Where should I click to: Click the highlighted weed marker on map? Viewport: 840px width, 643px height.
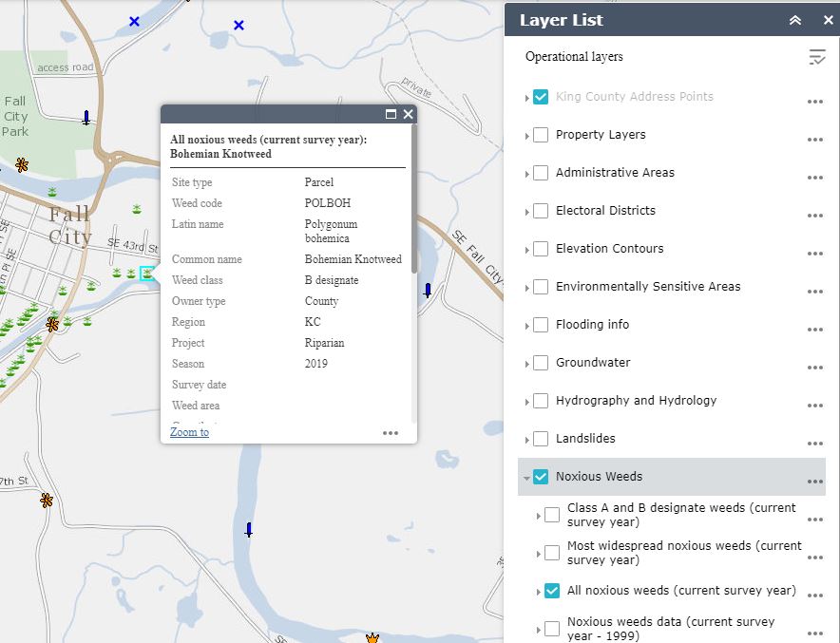coord(147,274)
